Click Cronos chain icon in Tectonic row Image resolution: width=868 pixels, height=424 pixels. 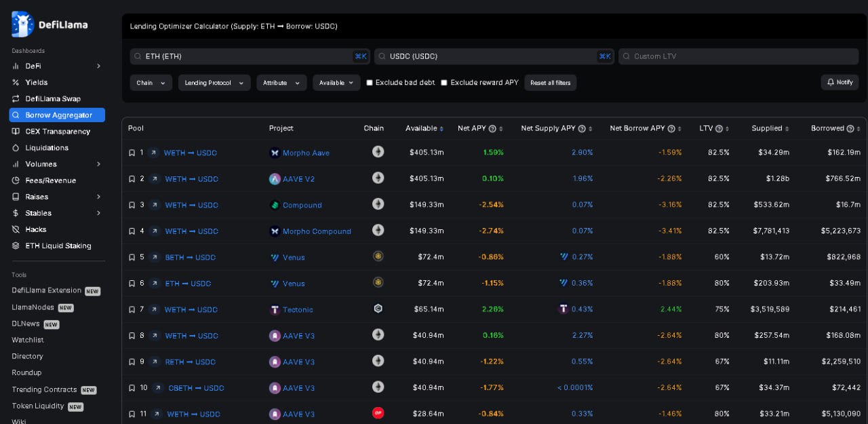378,308
